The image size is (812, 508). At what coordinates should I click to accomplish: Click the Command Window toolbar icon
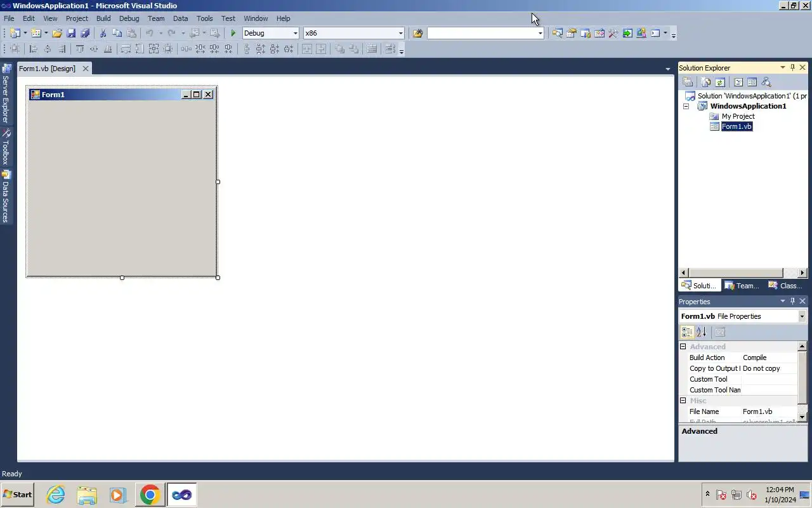[655, 33]
